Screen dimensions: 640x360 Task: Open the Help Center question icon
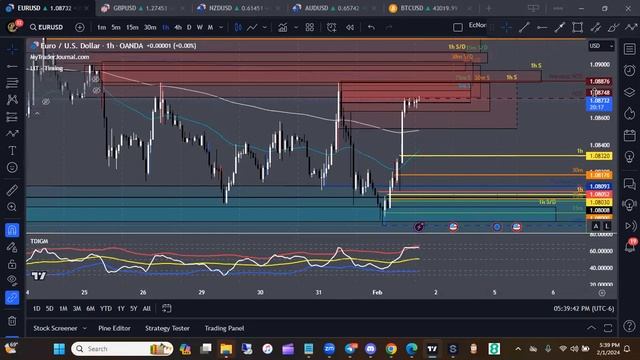629,326
